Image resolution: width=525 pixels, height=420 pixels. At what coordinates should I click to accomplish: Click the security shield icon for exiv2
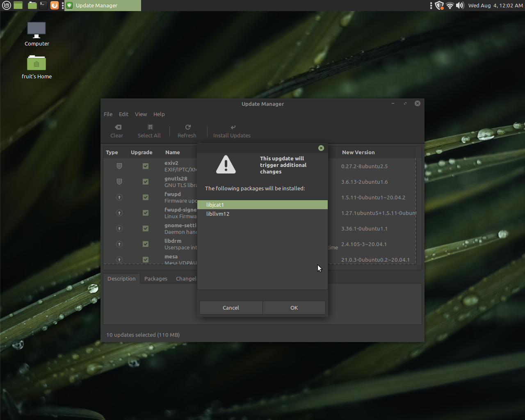(x=119, y=166)
